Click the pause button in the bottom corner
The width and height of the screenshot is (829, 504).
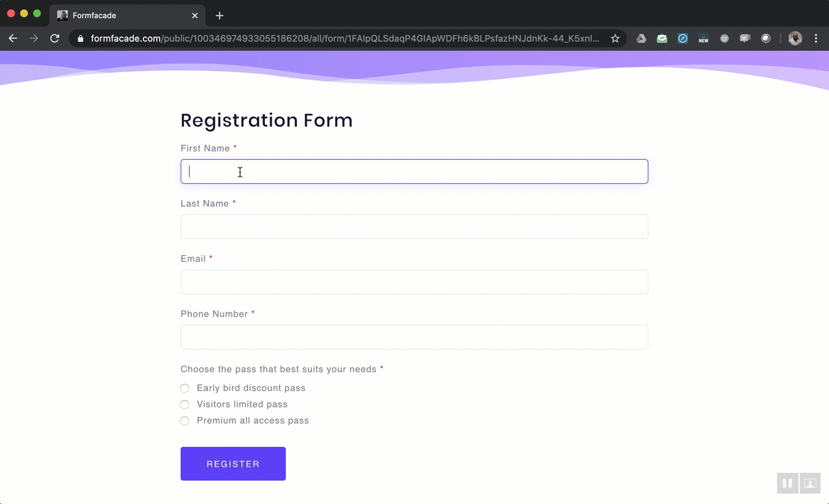pos(787,483)
